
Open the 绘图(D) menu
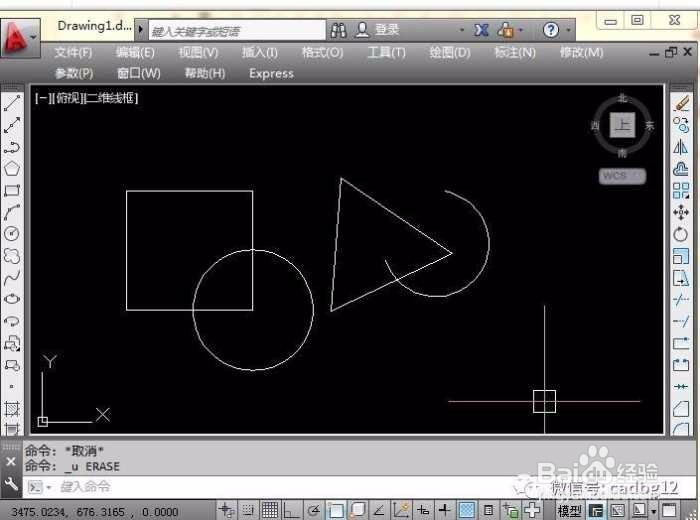pos(450,53)
